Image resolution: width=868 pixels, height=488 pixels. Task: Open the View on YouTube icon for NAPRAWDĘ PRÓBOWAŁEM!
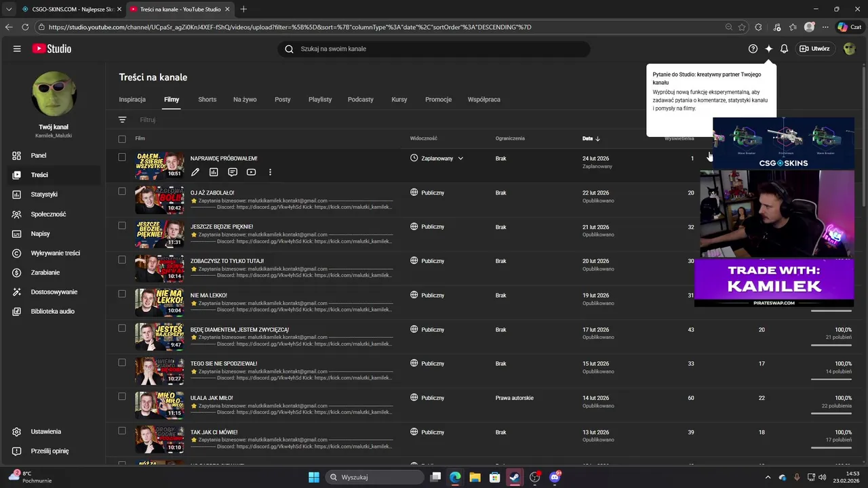pos(251,172)
